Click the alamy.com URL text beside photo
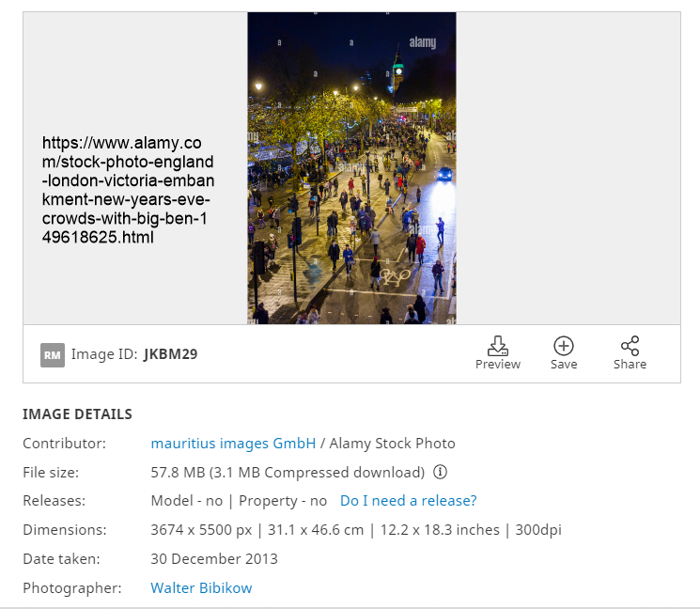The image size is (700, 609). tap(128, 190)
